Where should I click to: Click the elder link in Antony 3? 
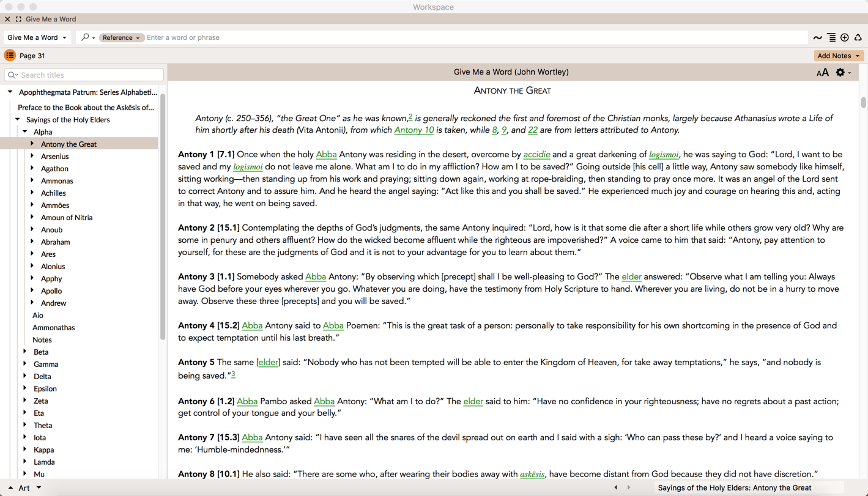(x=632, y=277)
